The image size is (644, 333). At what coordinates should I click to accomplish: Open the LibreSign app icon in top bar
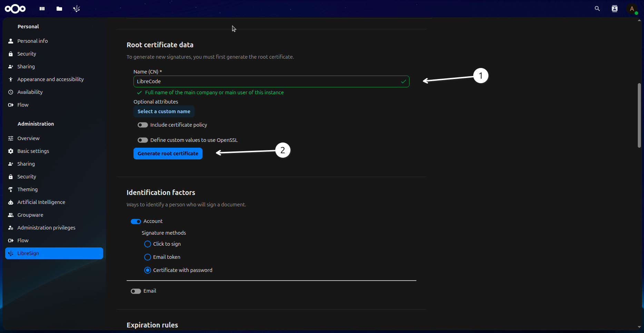pos(77,9)
